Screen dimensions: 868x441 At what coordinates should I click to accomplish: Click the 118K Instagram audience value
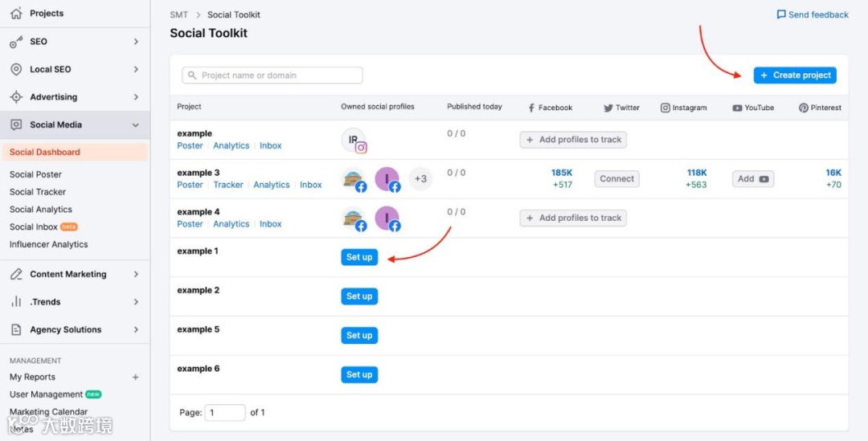[696, 173]
